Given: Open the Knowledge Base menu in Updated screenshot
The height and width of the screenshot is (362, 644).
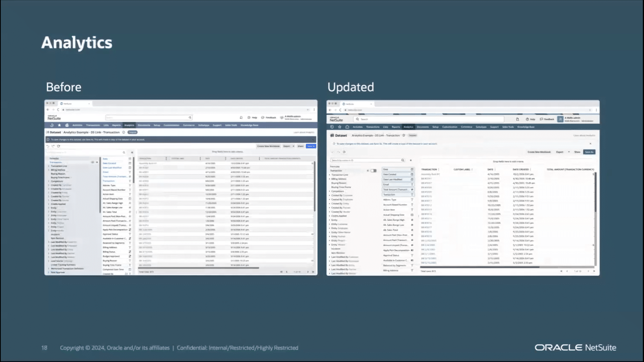Looking at the screenshot, I should (526, 127).
